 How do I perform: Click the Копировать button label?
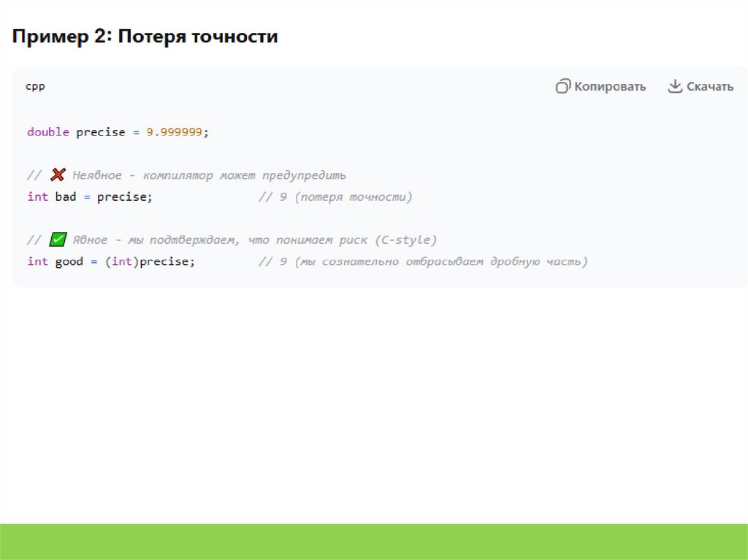tap(610, 87)
